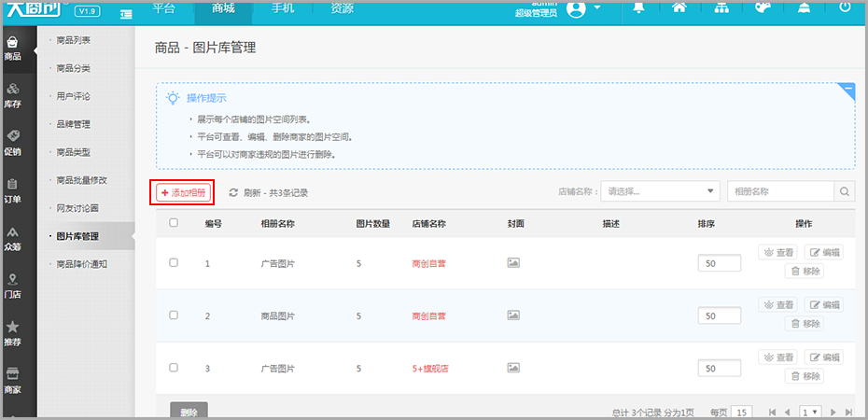Viewport: 868px width, 420px height.
Task: Open the theme palette icon
Action: (763, 7)
